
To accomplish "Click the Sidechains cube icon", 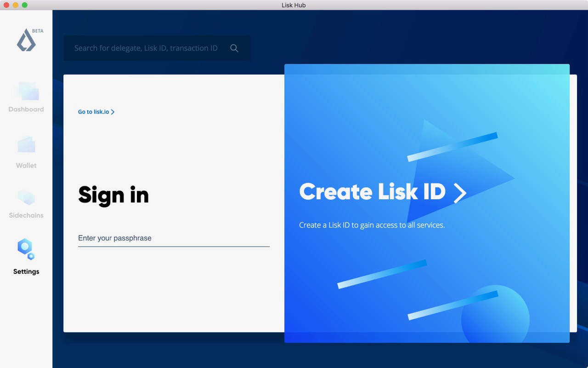I will (x=26, y=197).
